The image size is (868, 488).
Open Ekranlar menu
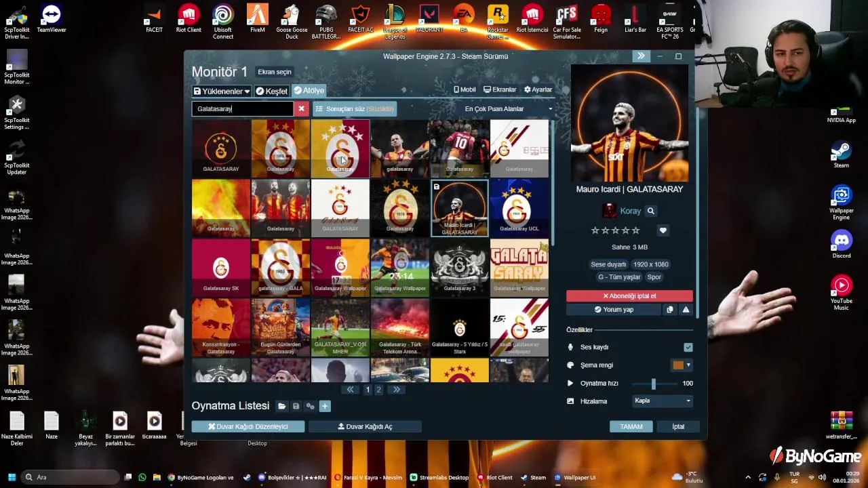tap(500, 89)
